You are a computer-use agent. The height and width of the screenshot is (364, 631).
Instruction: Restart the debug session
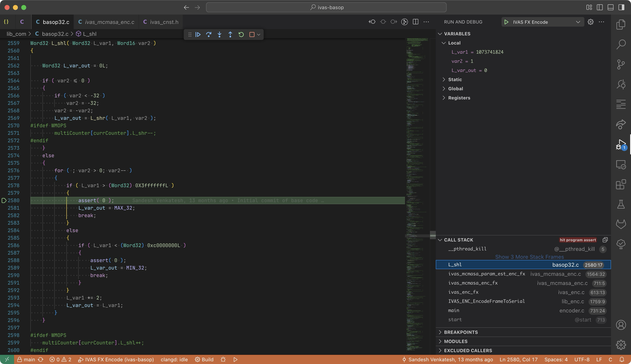[241, 35]
